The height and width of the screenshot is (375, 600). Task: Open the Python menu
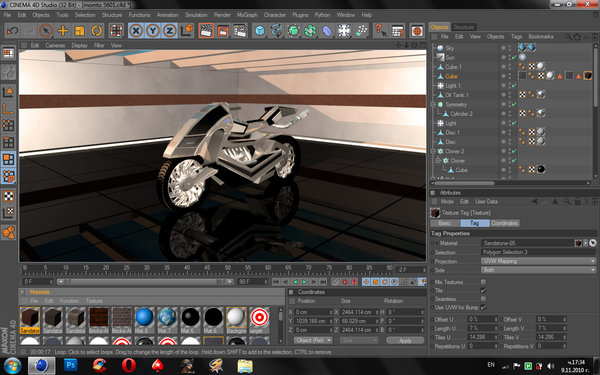(322, 15)
